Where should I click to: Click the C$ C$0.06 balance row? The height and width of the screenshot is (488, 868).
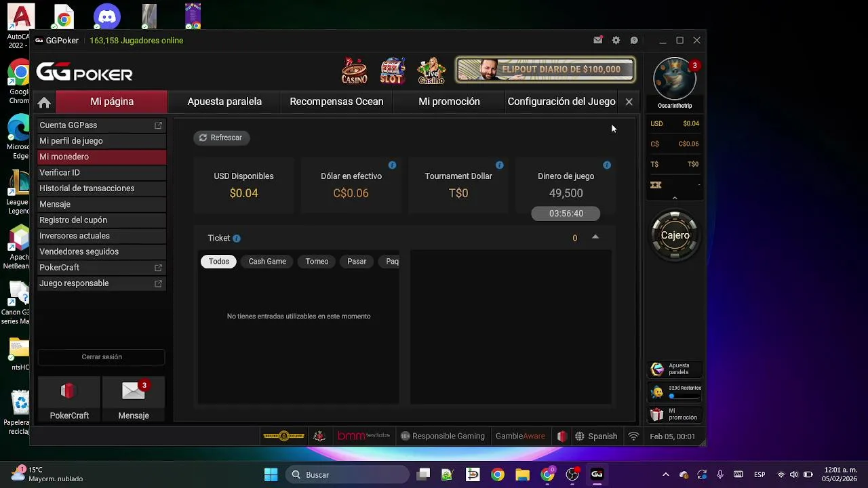tap(675, 144)
